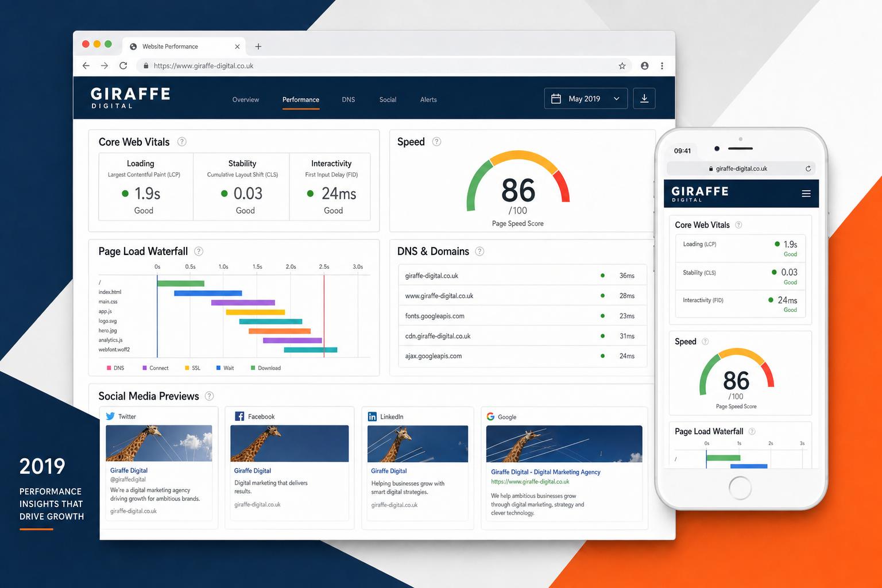The height and width of the screenshot is (588, 882).
Task: Click the Giraffe Digital logo in the header
Action: [130, 98]
